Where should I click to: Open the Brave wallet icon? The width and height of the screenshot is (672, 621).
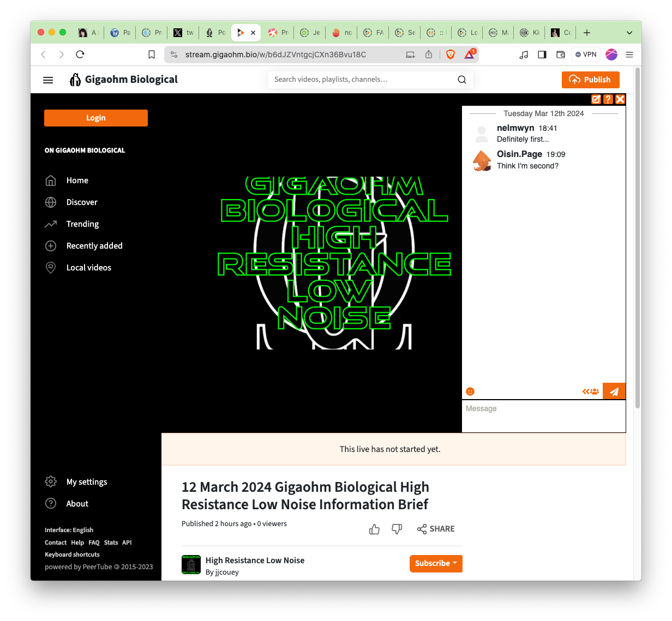pyautogui.click(x=560, y=55)
